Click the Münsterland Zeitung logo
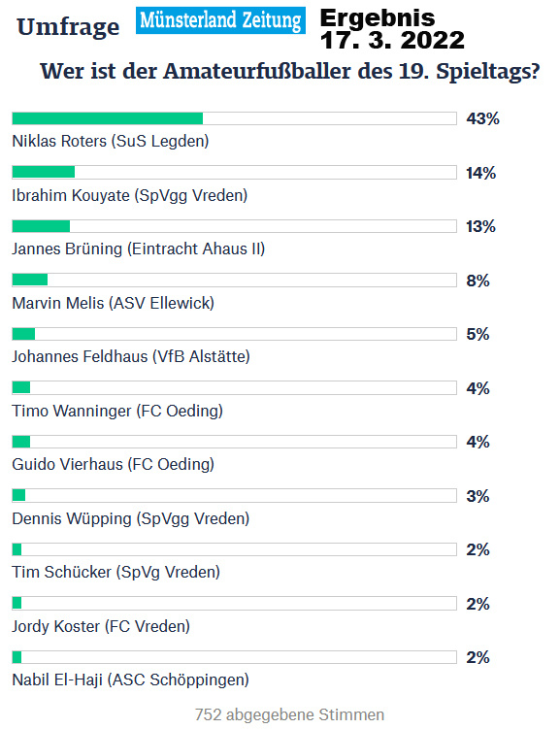The image size is (560, 729). click(x=220, y=20)
